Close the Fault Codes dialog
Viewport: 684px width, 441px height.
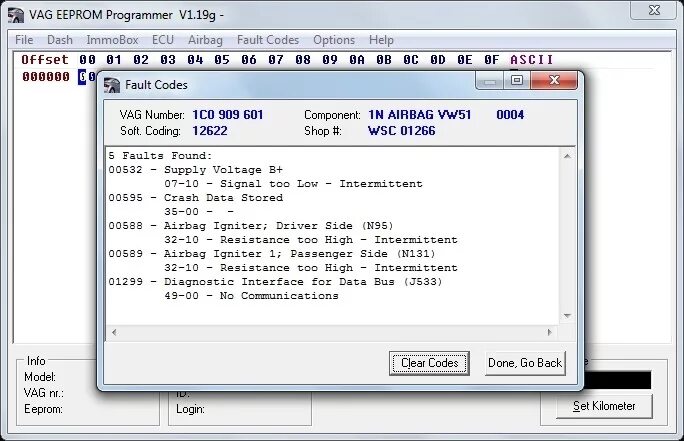(x=554, y=80)
